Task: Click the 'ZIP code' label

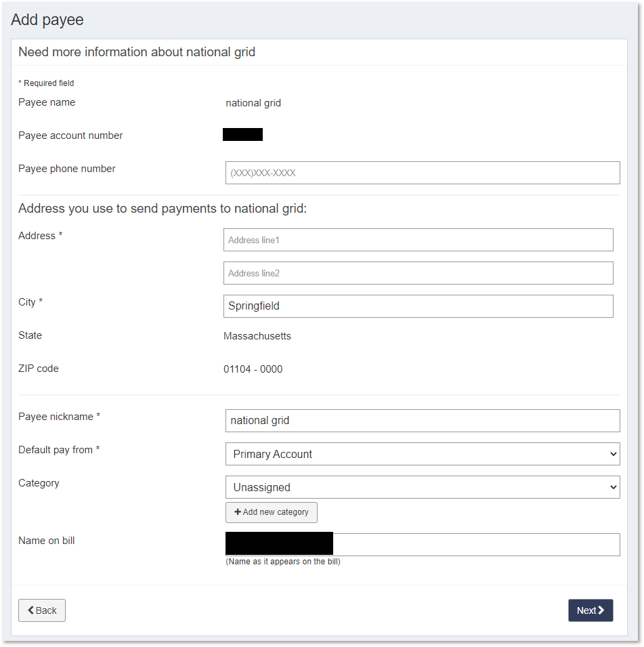Action: pyautogui.click(x=39, y=369)
